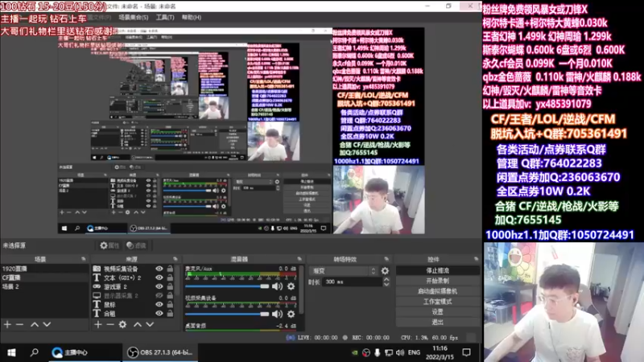644x362 pixels.
Task: Click the ENG input language indicator
Action: (414, 352)
